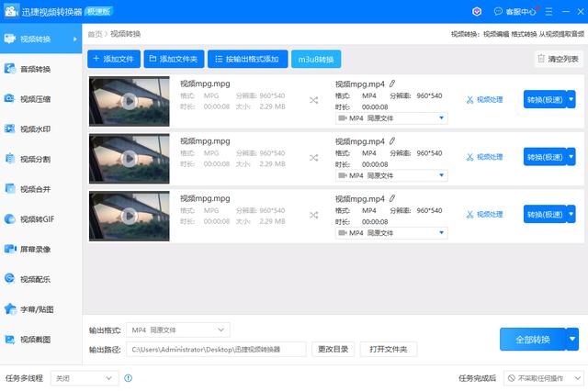588x391 pixels.
Task: Click the rename pencil icon in the first row
Action: (x=392, y=84)
